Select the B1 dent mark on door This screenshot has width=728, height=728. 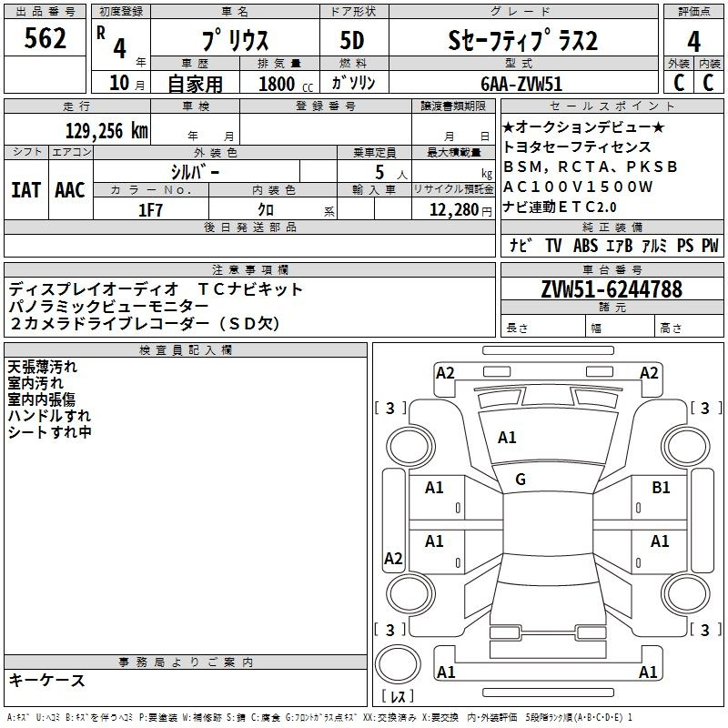(661, 488)
